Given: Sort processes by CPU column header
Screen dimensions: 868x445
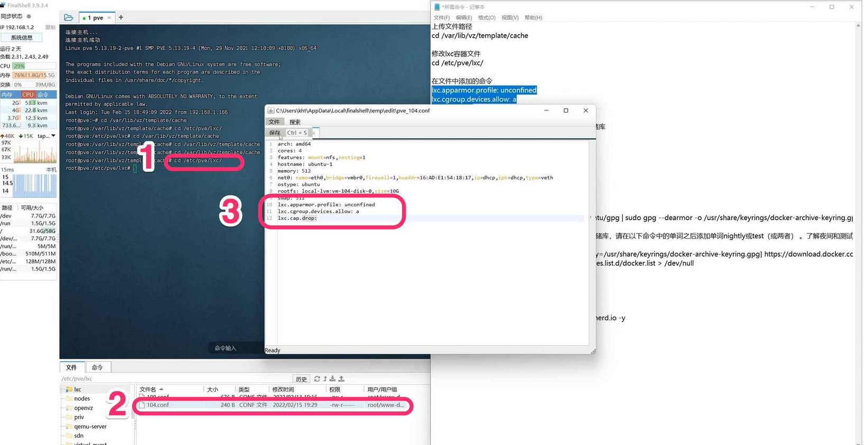Looking at the screenshot, I should point(27,94).
